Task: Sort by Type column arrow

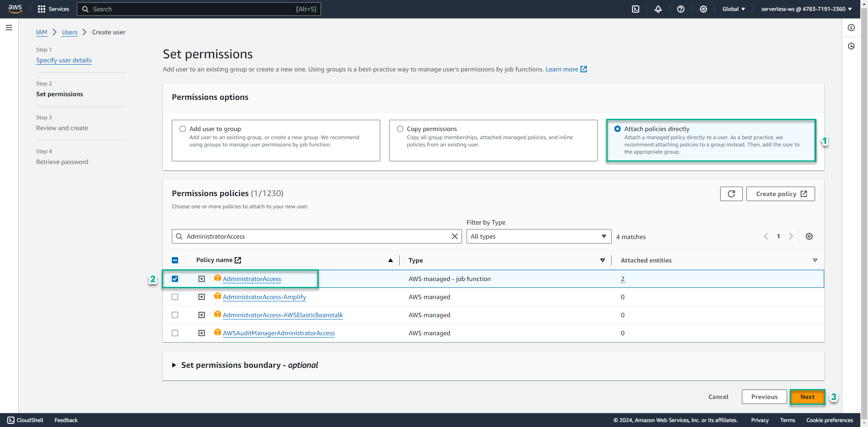Action: 602,260
